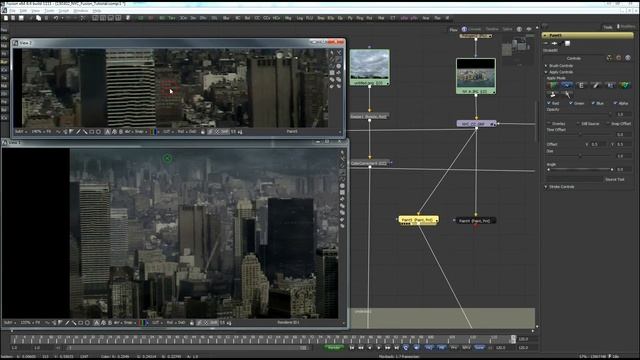
Task: Enable the Overlay checkbox
Action: tap(549, 123)
